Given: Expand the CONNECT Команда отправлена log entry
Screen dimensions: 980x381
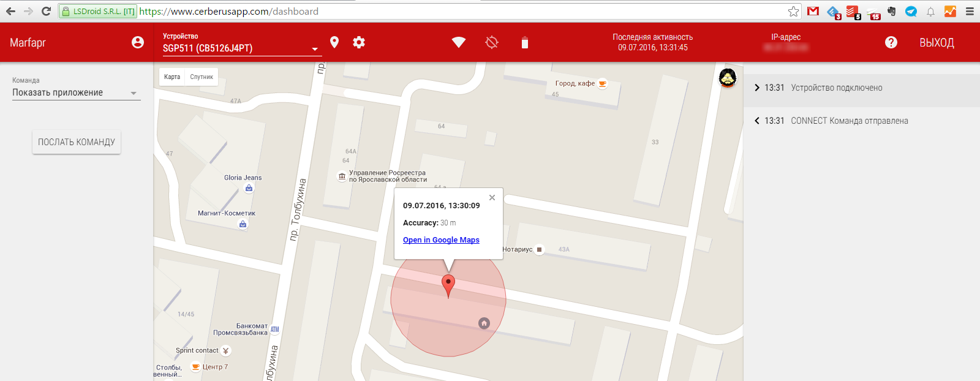Looking at the screenshot, I should coord(862,121).
